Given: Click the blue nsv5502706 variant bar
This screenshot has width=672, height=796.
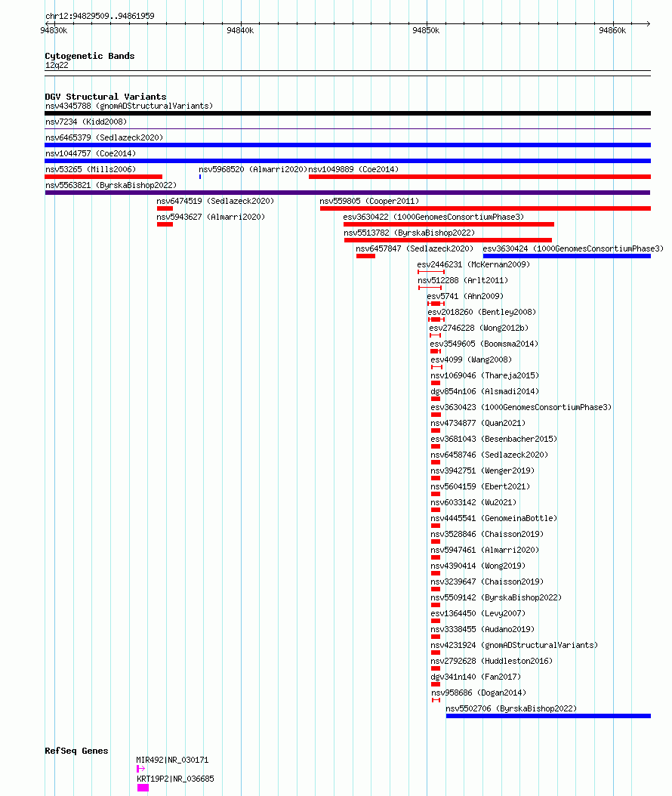Looking at the screenshot, I should [548, 716].
